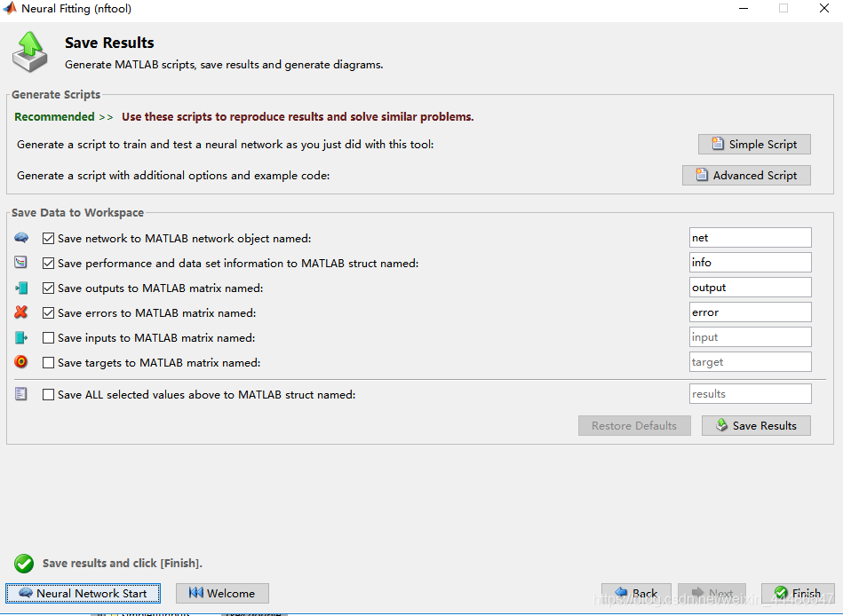Enable Save ALL selected values to MATLAB struct
Screen dimensions: 843x616
point(49,393)
